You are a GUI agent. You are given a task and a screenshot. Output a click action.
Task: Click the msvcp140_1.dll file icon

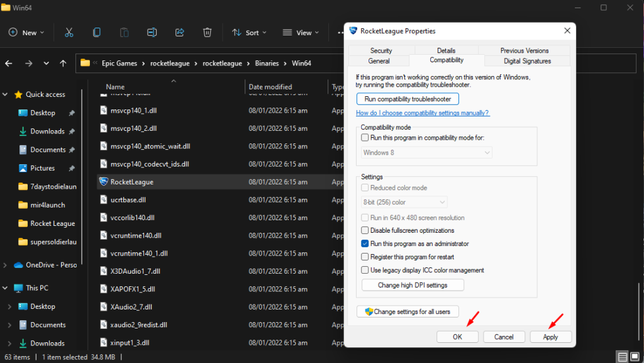[x=104, y=110]
